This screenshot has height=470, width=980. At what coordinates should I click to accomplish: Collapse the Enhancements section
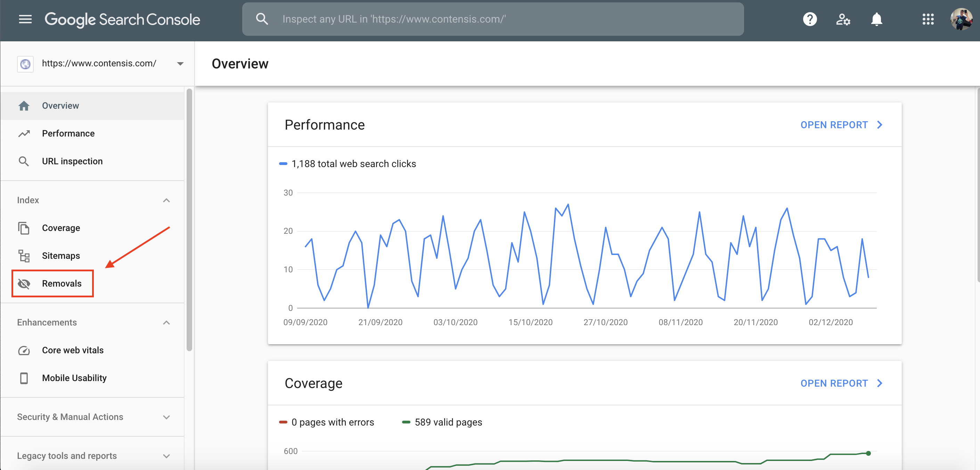pyautogui.click(x=166, y=322)
